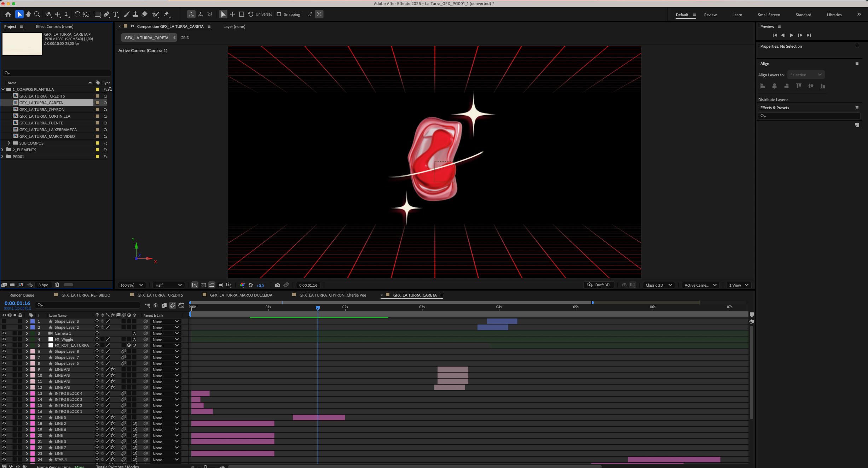Select the Puppet Pin tool

coord(167,14)
